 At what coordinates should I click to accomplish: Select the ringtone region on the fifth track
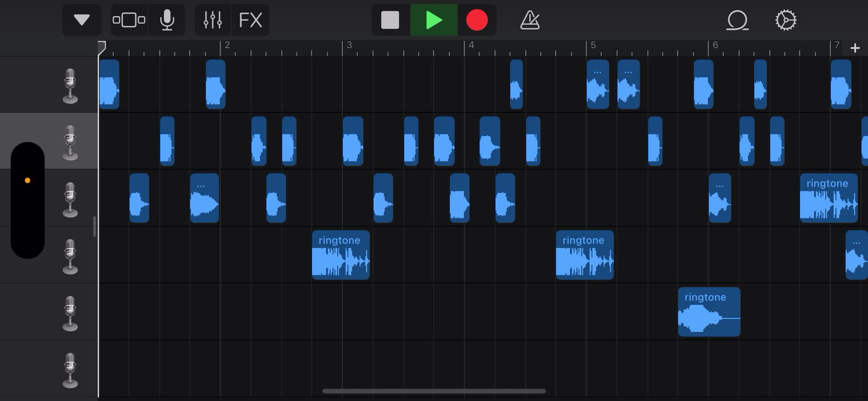pyautogui.click(x=709, y=312)
